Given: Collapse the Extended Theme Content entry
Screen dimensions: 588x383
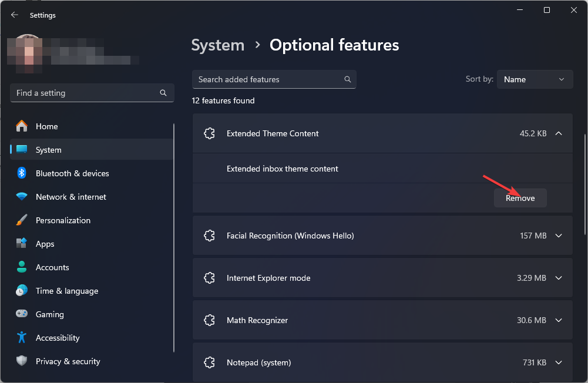Looking at the screenshot, I should tap(559, 133).
